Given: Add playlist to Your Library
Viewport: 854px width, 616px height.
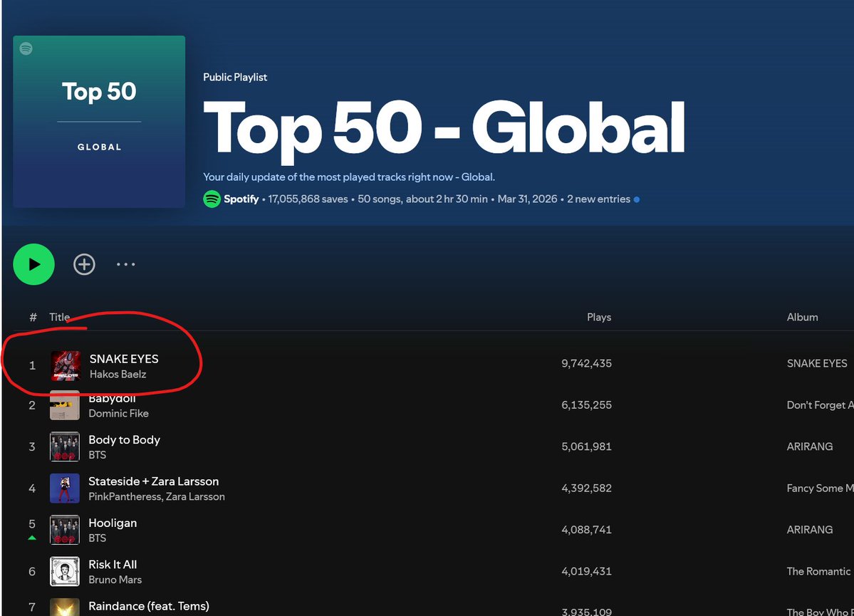Looking at the screenshot, I should pyautogui.click(x=85, y=264).
